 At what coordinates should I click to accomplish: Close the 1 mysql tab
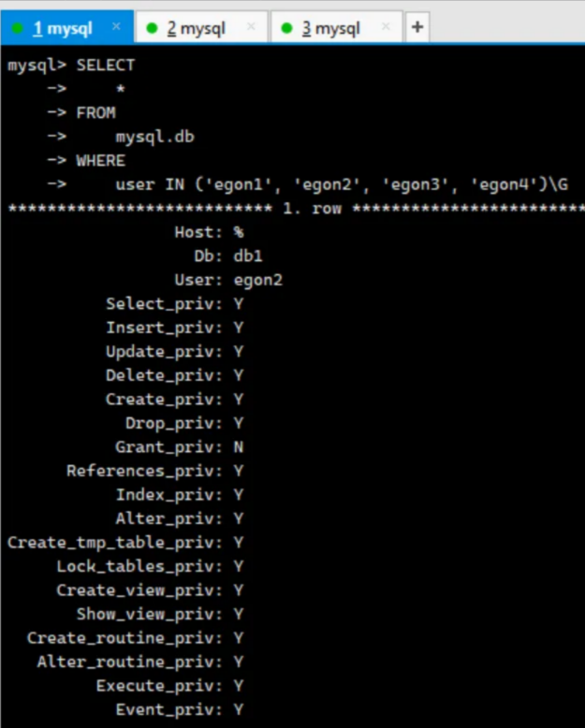pyautogui.click(x=117, y=27)
